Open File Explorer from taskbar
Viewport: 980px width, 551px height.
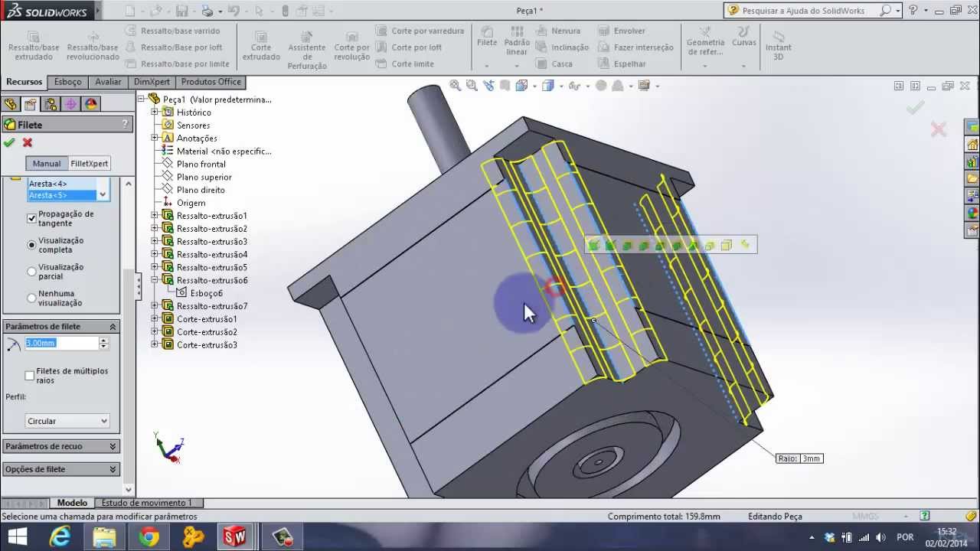coord(103,537)
